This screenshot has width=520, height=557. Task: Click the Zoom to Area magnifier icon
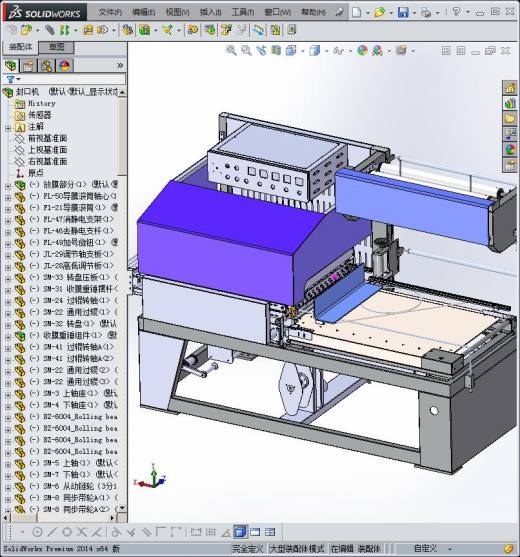pos(246,50)
